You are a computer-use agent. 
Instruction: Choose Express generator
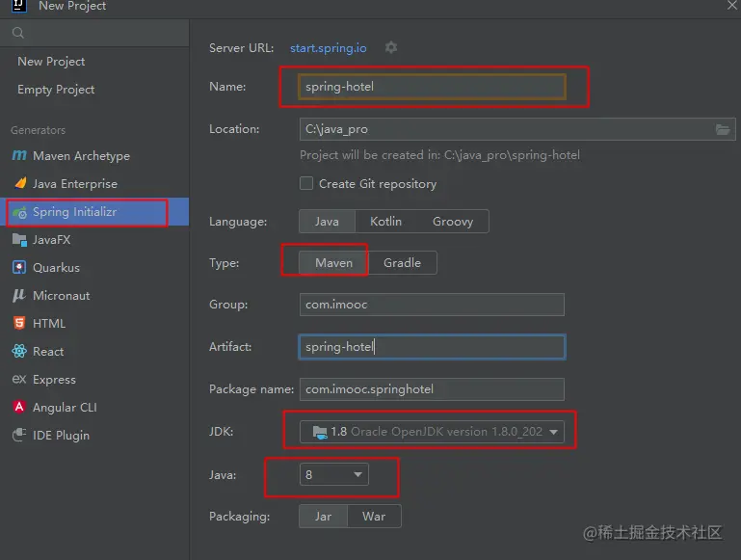[94, 379]
